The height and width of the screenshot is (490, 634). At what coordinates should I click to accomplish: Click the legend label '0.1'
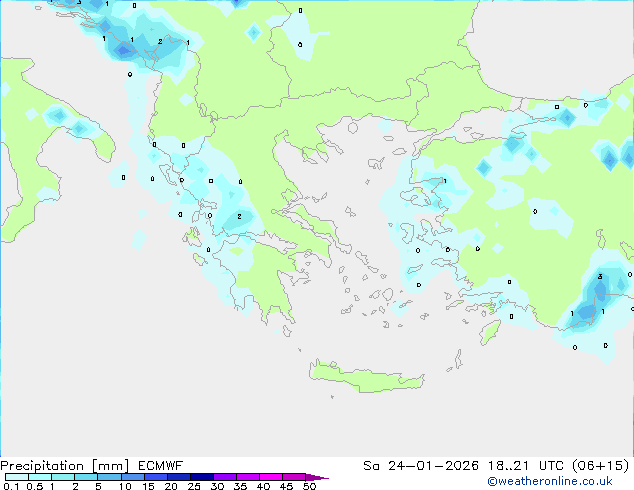11,486
